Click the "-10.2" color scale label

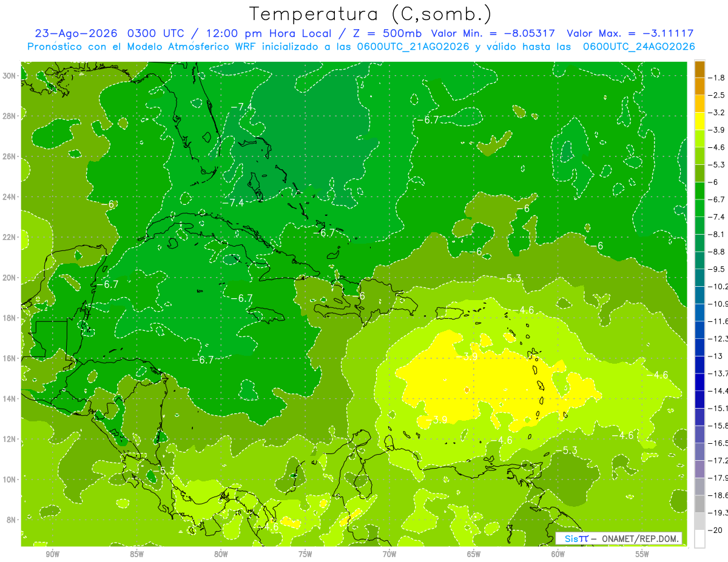[x=718, y=286]
